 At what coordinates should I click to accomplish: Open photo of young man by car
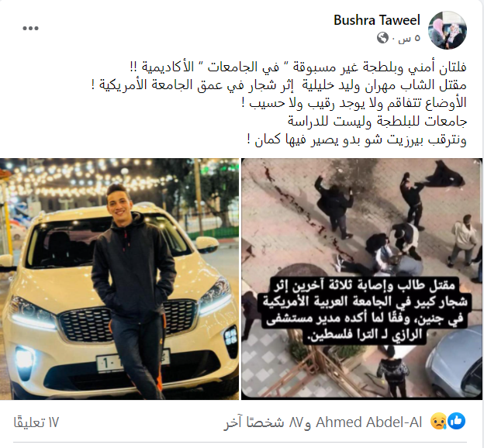pos(119,279)
